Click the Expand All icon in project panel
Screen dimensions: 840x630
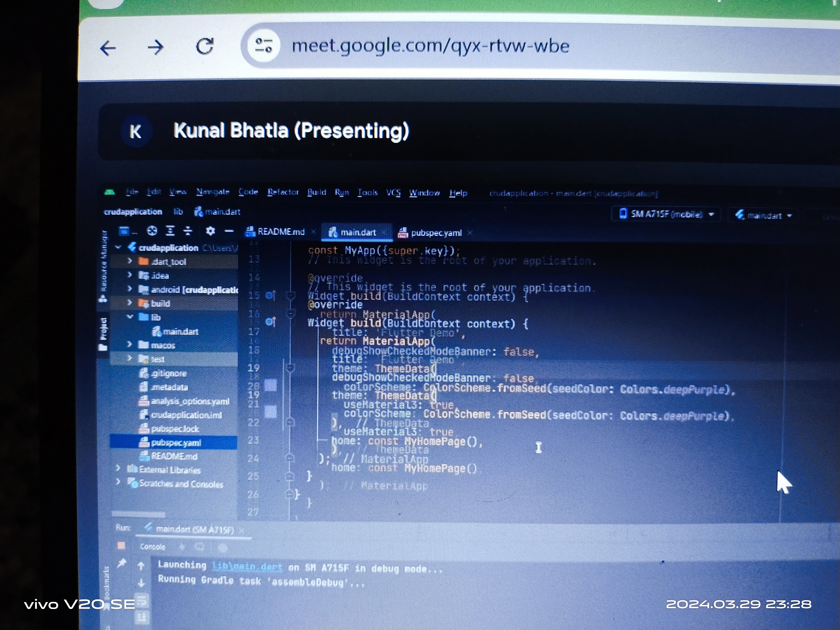(x=170, y=231)
